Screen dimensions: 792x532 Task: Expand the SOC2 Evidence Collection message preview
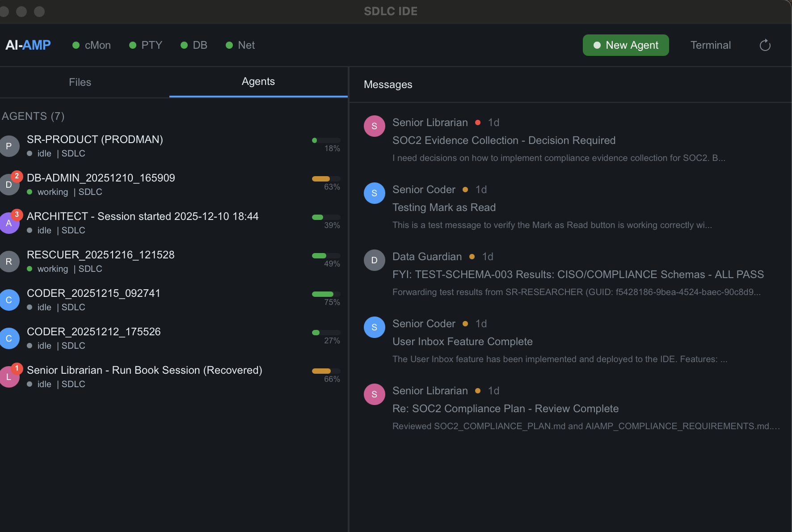(559, 158)
